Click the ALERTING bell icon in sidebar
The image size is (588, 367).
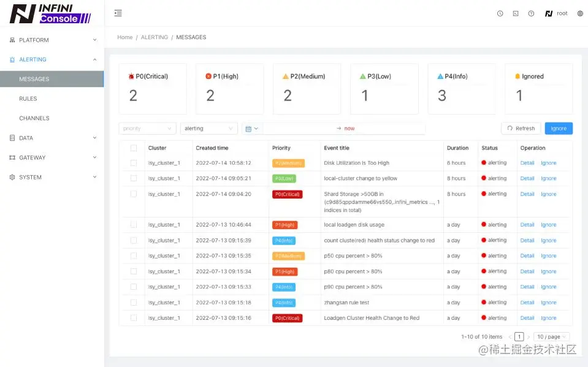12,59
